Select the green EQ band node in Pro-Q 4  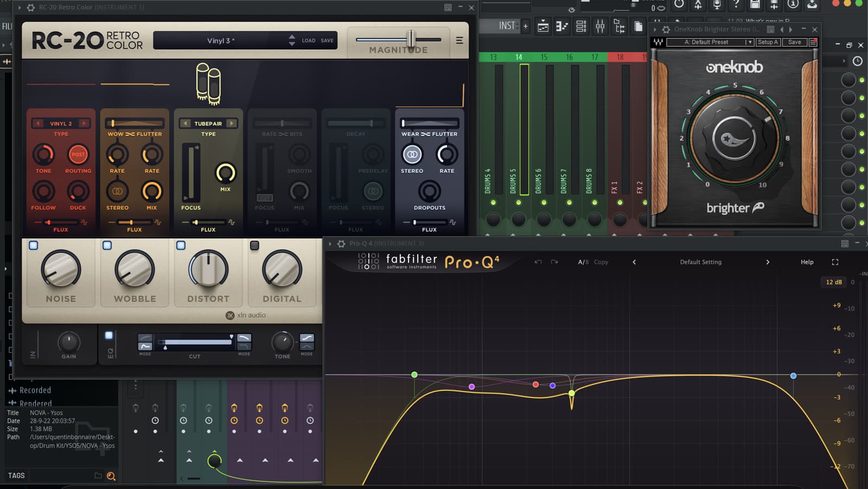coord(414,375)
